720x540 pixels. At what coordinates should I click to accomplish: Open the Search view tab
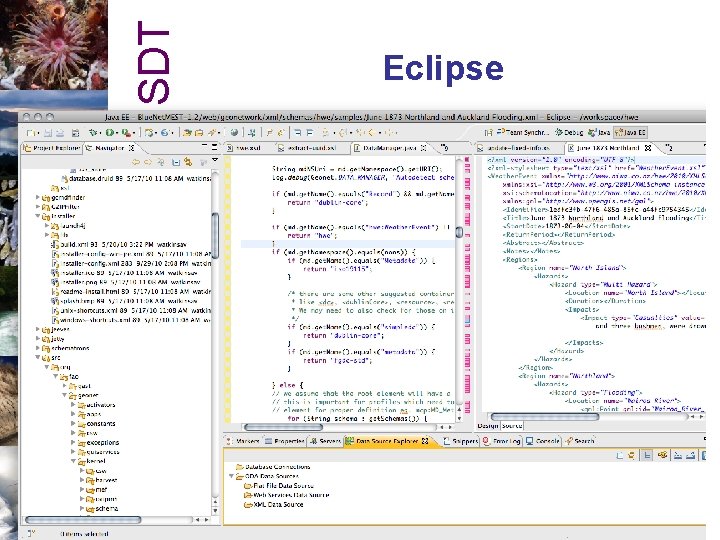(x=580, y=441)
